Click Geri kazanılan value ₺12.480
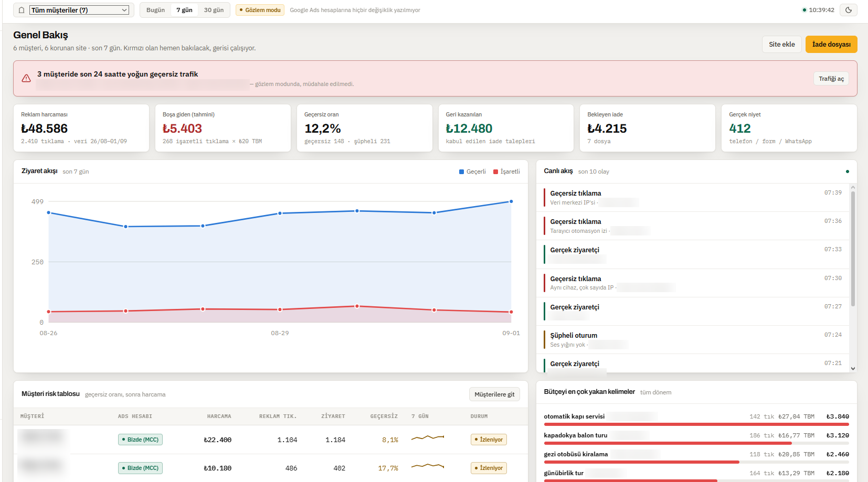 [469, 128]
